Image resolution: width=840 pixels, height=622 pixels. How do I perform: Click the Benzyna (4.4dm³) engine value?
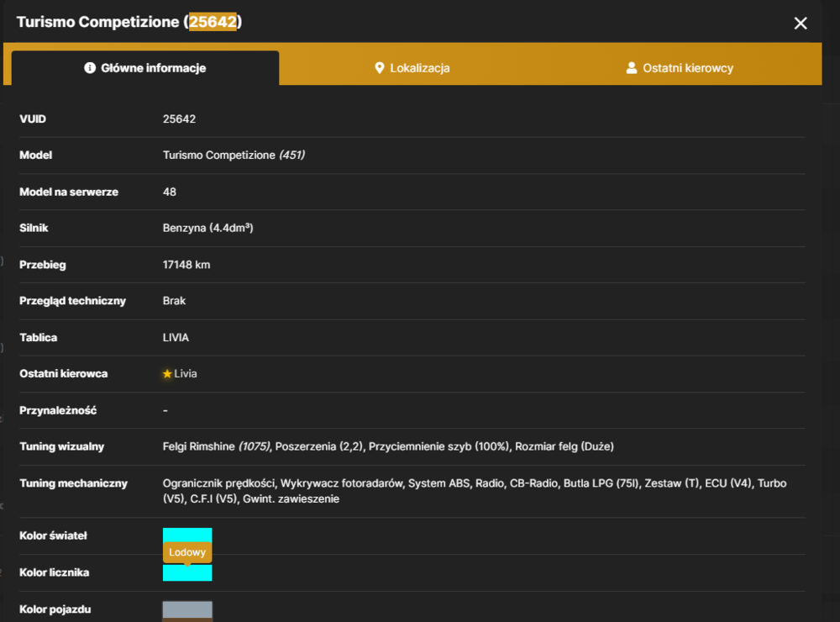click(207, 228)
